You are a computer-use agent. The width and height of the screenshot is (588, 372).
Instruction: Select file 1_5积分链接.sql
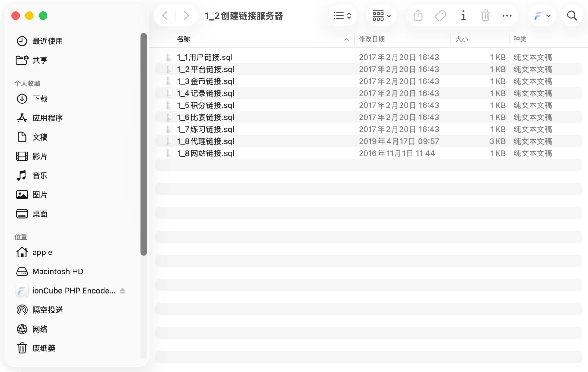(x=368, y=105)
